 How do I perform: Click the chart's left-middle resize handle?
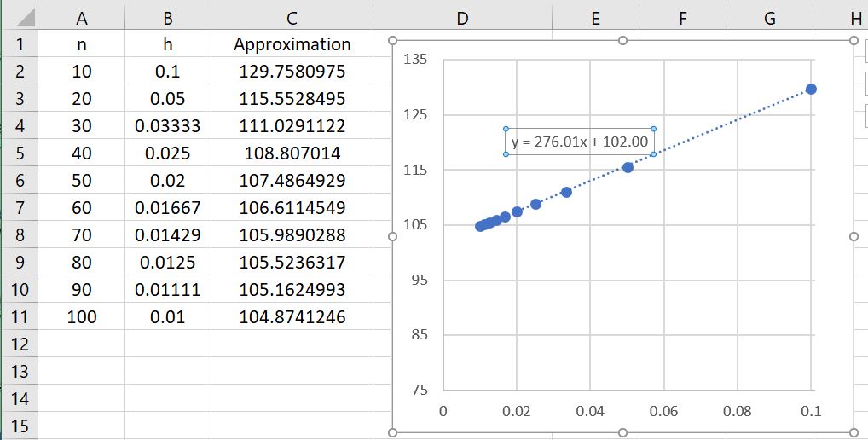click(x=393, y=237)
